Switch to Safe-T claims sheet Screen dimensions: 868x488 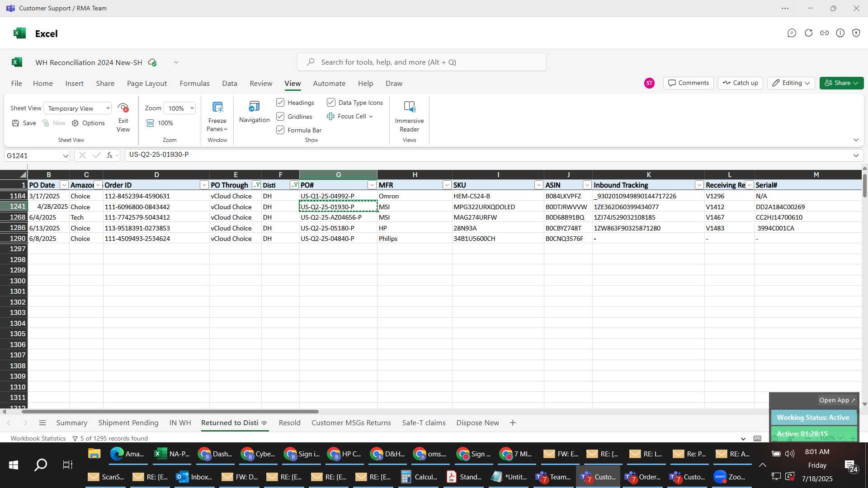pos(424,423)
